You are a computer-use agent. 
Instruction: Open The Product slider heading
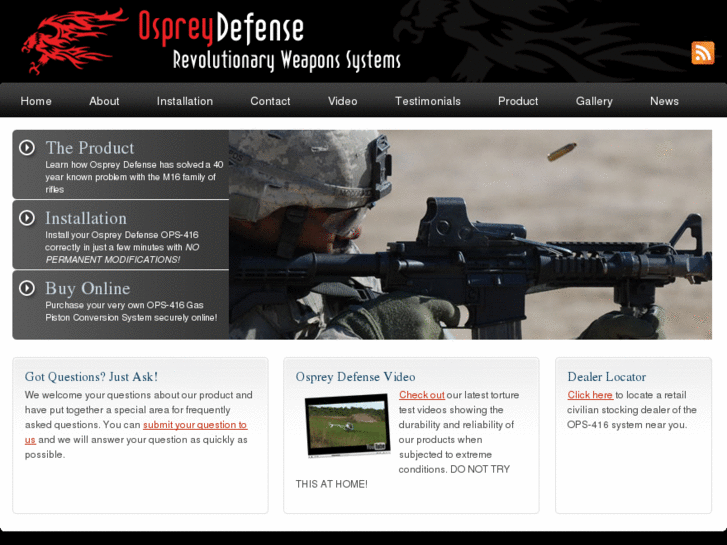point(89,148)
